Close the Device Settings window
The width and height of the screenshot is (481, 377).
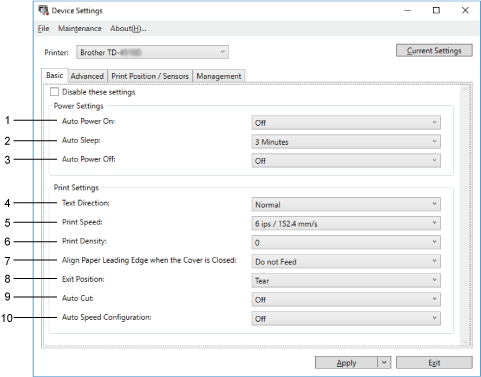(465, 11)
